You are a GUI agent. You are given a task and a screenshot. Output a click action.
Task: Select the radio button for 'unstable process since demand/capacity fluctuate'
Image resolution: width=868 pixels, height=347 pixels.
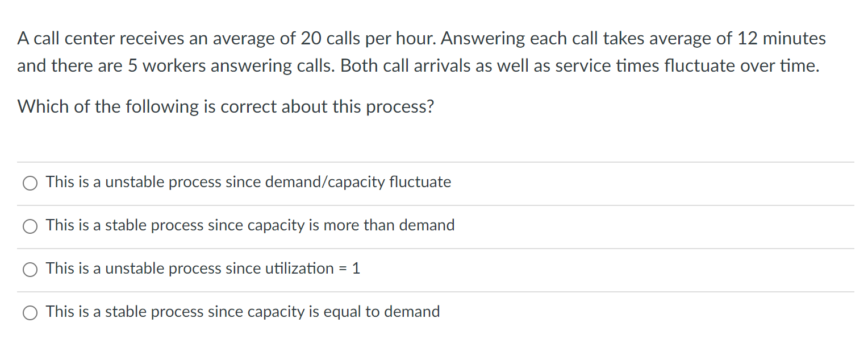30,183
